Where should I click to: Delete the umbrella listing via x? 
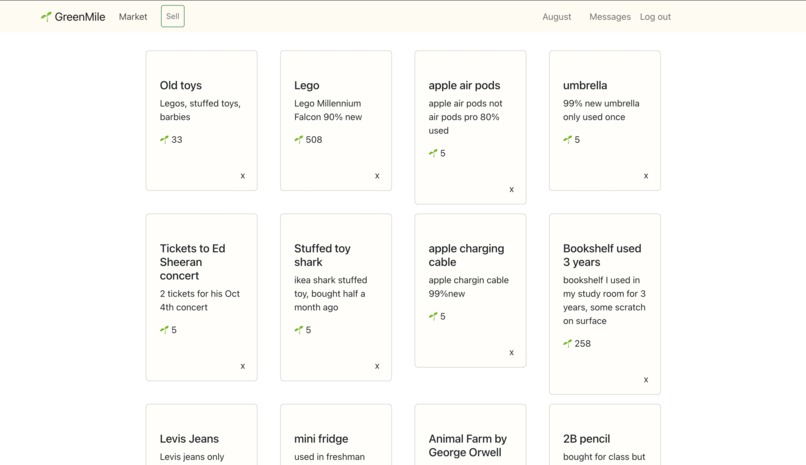[x=646, y=176]
